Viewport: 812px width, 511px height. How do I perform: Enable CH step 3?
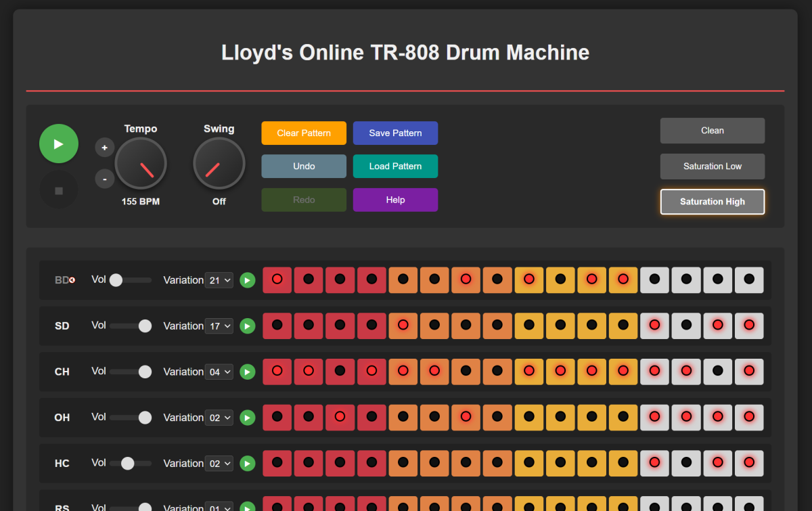tap(340, 372)
